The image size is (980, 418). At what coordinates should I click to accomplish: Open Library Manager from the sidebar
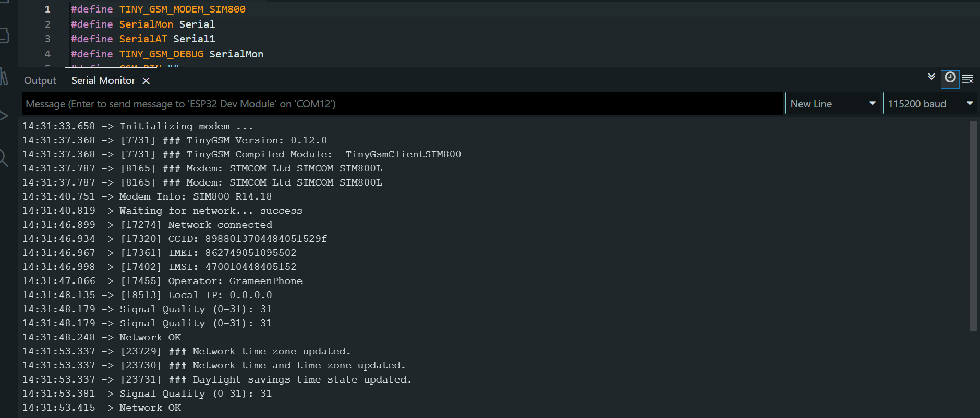tap(4, 77)
